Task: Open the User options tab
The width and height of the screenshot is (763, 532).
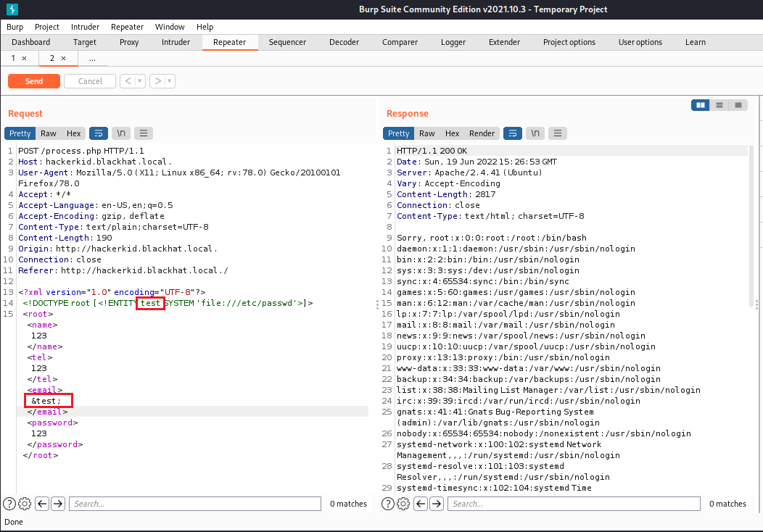Action: (640, 42)
